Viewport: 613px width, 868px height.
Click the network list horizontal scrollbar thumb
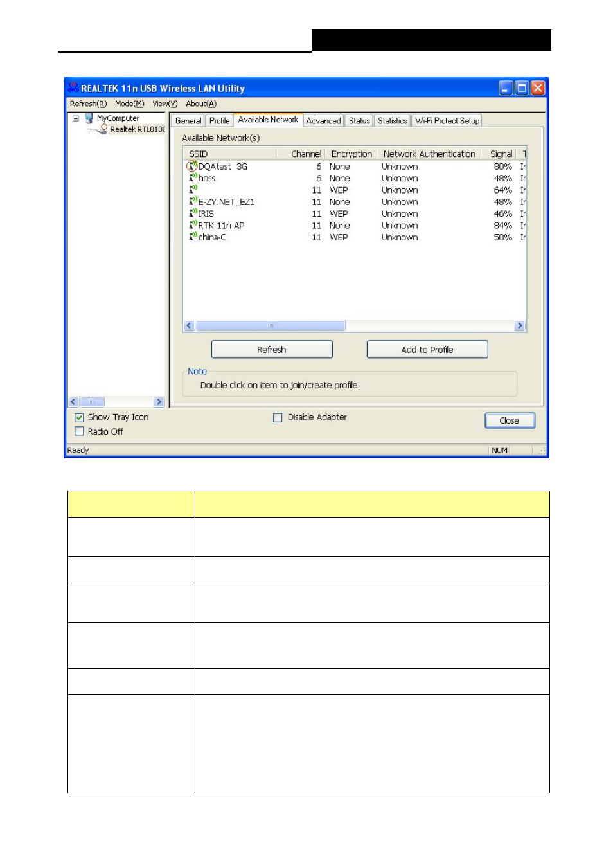[x=271, y=326]
